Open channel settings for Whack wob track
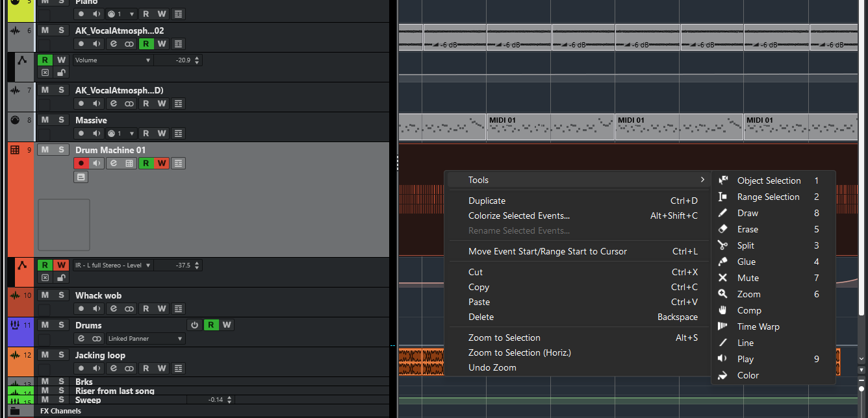 tap(113, 308)
